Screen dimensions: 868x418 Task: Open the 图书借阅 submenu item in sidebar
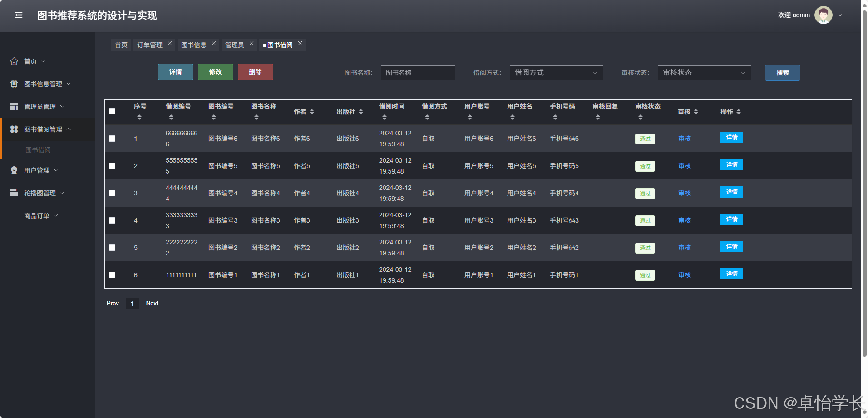[x=38, y=150]
